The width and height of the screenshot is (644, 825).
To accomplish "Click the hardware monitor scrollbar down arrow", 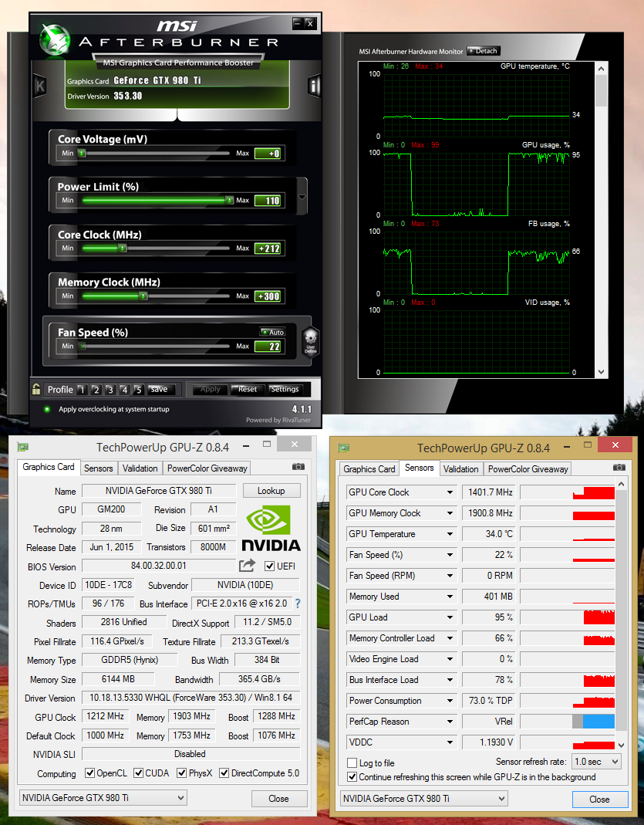I will pyautogui.click(x=602, y=372).
